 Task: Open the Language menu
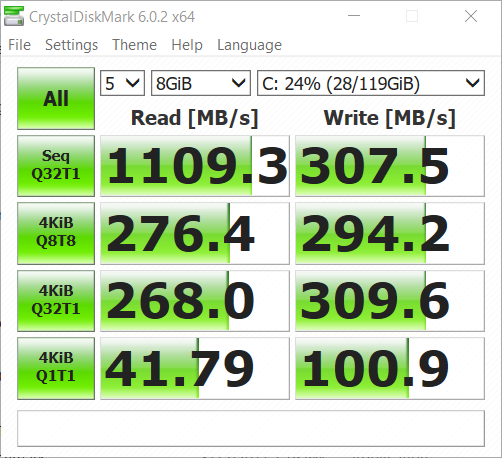(x=249, y=45)
